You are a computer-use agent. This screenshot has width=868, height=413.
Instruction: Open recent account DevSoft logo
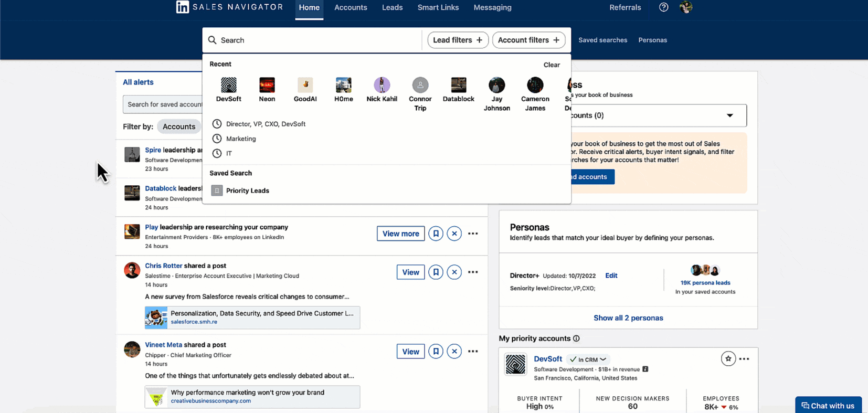[x=228, y=85]
